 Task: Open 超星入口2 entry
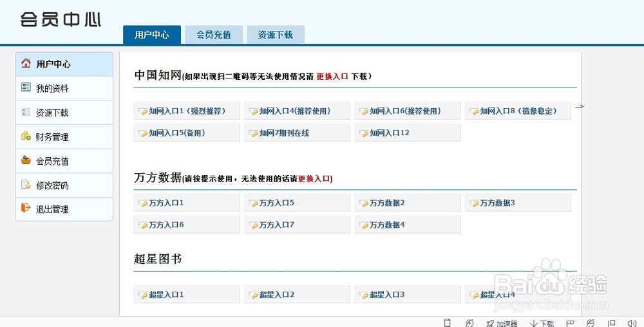pos(297,295)
